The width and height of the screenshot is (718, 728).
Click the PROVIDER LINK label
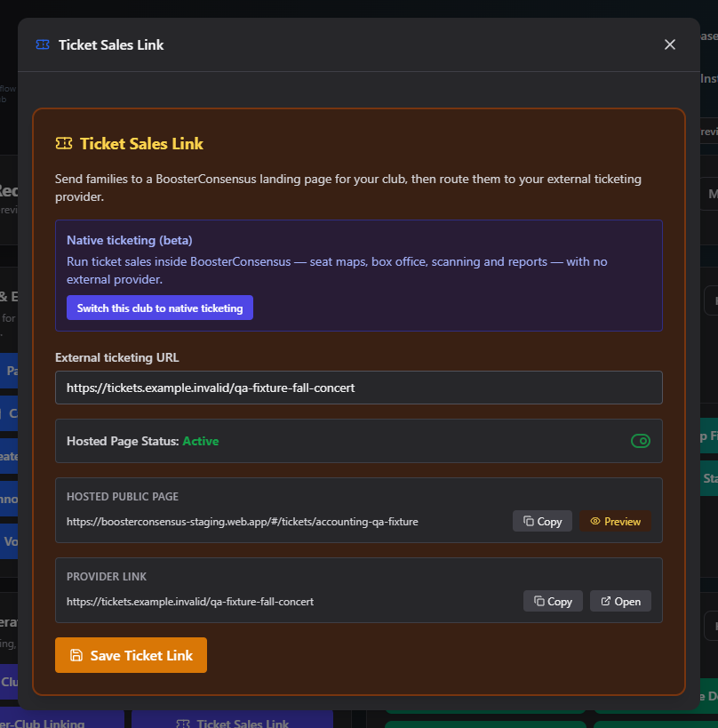tap(107, 576)
